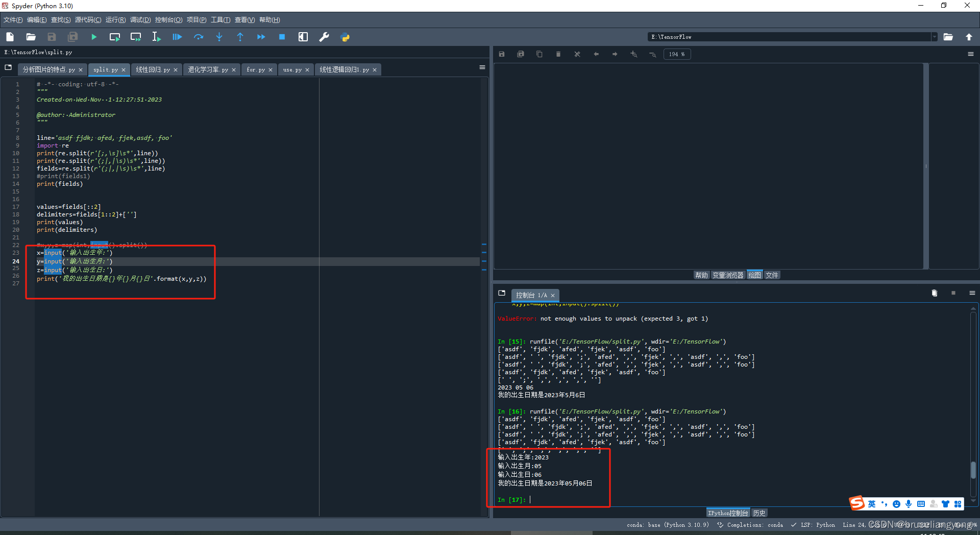
Task: Go to parent directory with the up arrow
Action: [969, 36]
